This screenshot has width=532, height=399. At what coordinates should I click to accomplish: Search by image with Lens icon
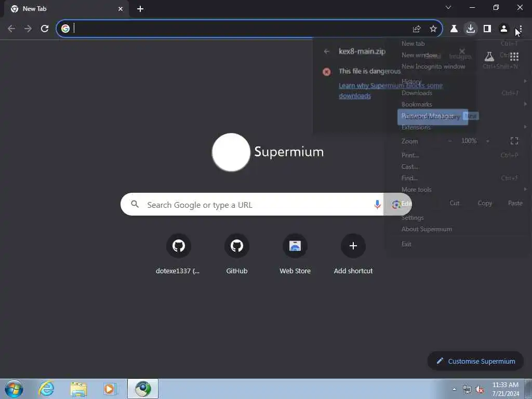395,204
